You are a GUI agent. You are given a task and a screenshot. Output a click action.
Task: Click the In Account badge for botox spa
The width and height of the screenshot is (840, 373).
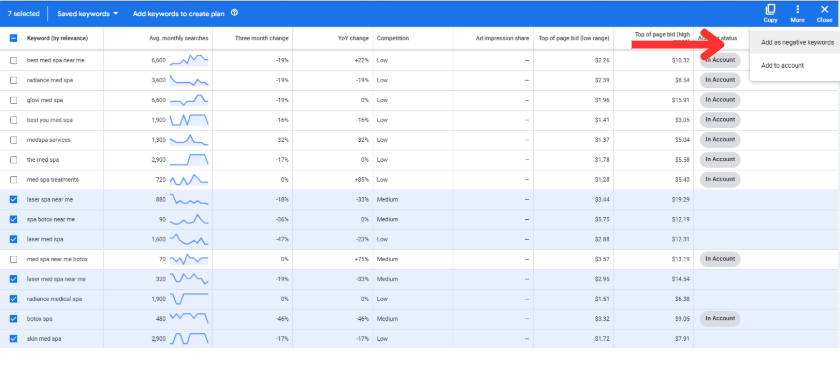pos(720,318)
